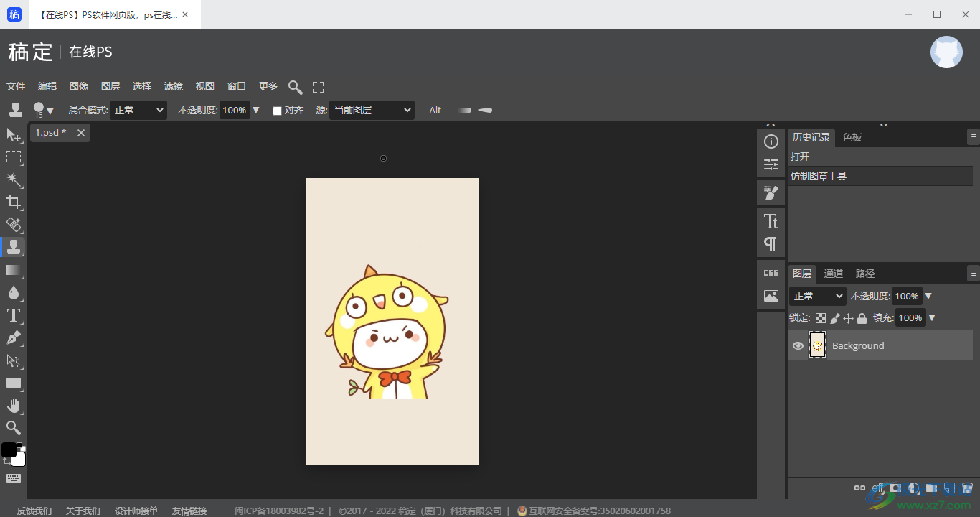This screenshot has width=980, height=517.
Task: Expand the layer 不透明度 slider arrow
Action: point(928,297)
